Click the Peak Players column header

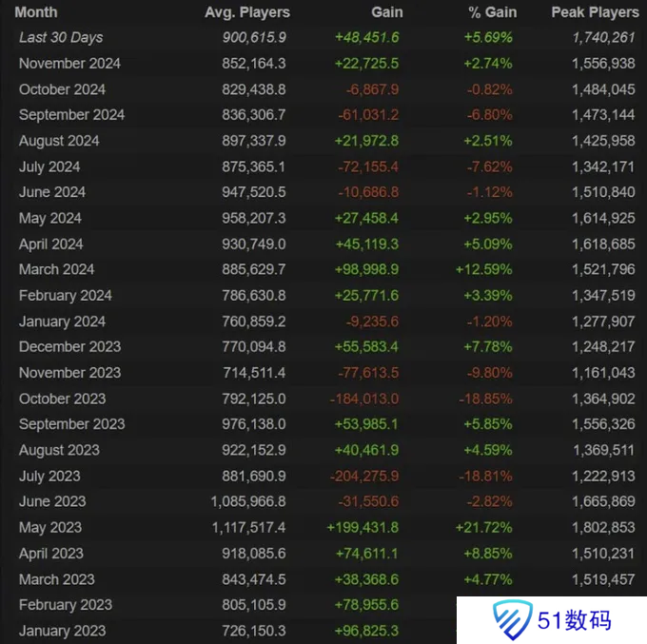[595, 12]
